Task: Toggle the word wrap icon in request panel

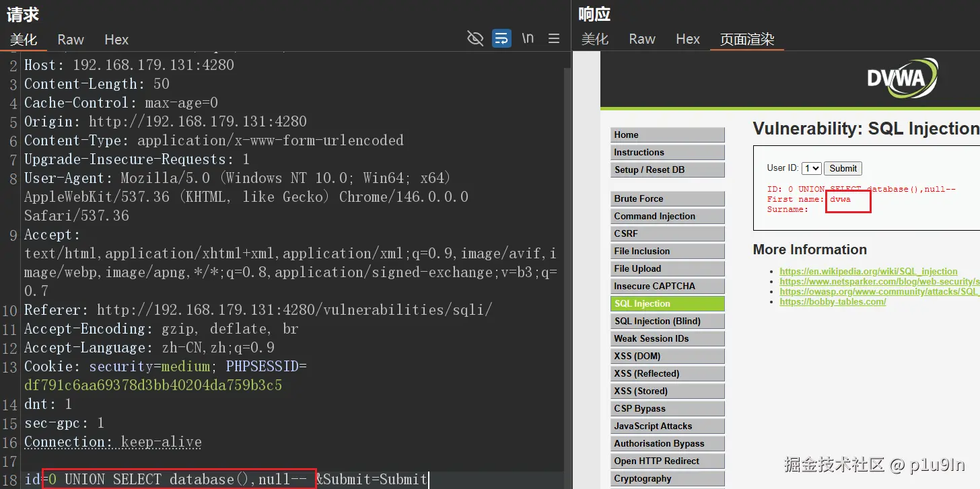Action: pos(501,38)
